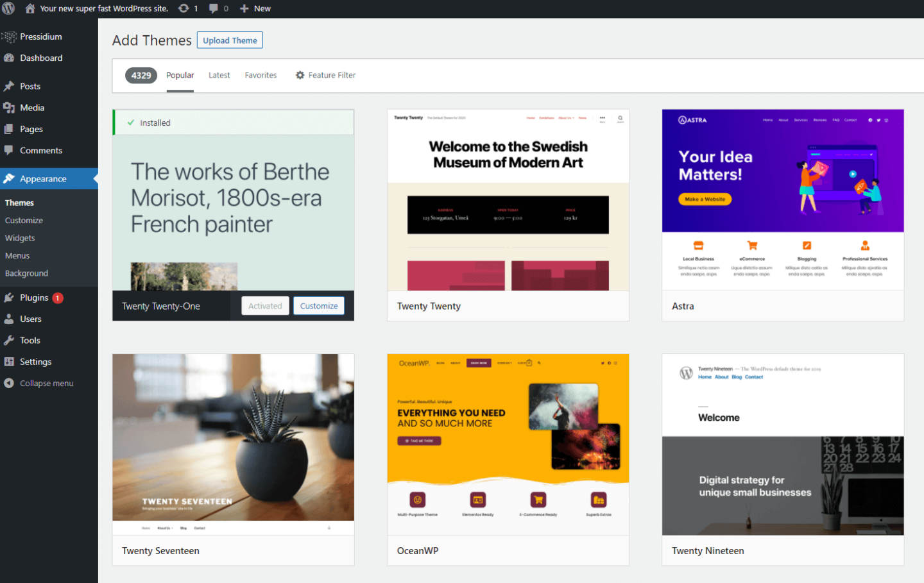Click the Users person icon
The width and height of the screenshot is (924, 583).
[x=9, y=319]
